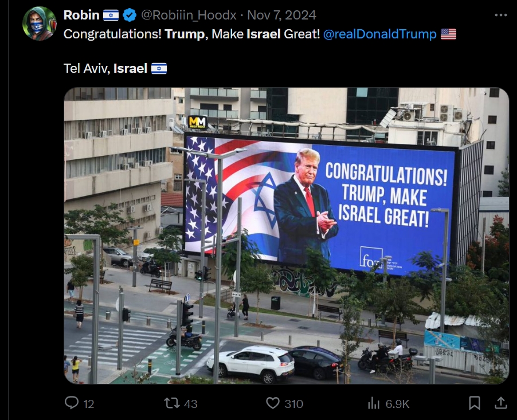This screenshot has height=420, width=517.
Task: Click the blue verified checkmark badge
Action: [130, 15]
